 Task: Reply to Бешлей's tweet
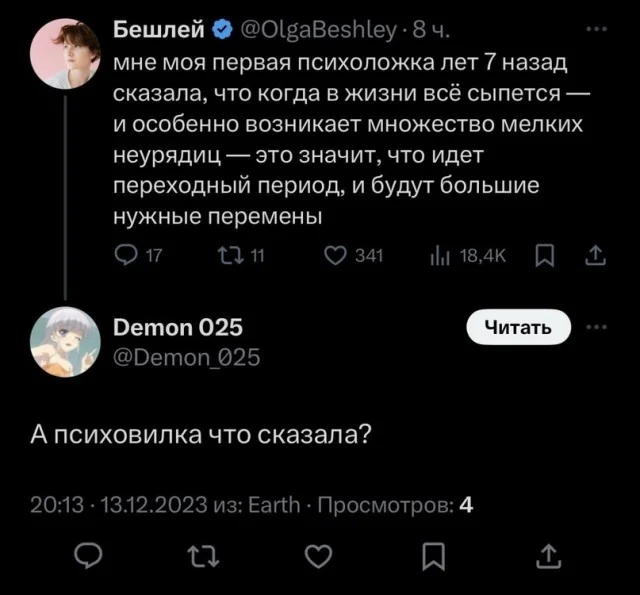coord(128,255)
